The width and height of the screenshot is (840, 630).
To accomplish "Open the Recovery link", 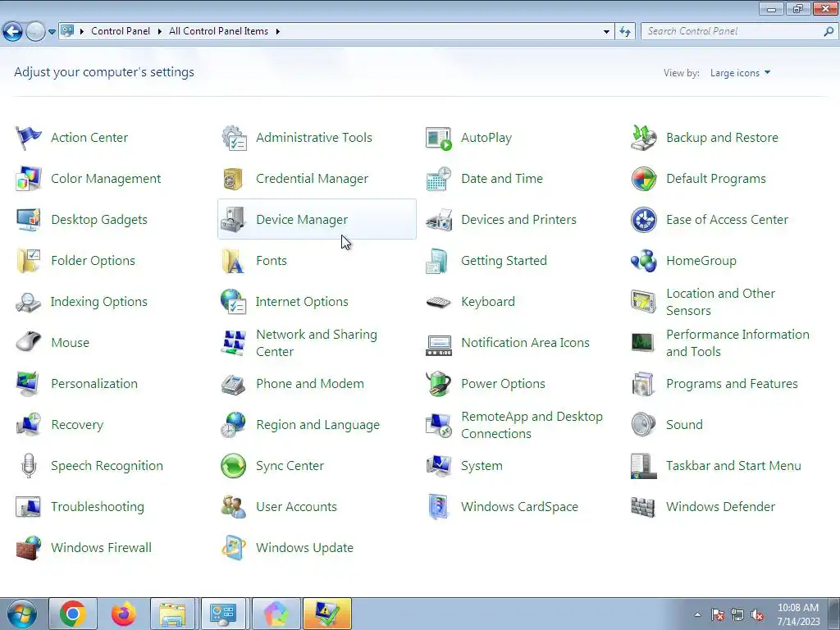I will tap(77, 425).
